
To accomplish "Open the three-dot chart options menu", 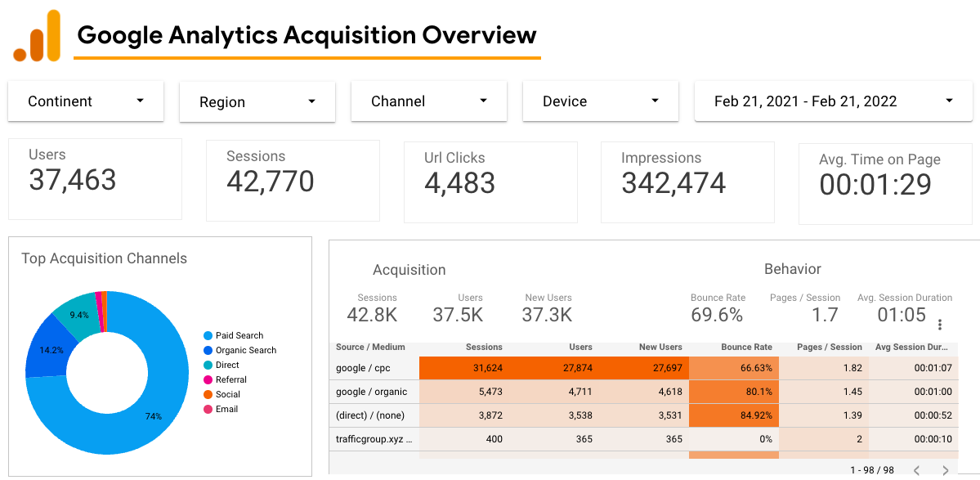I will tap(939, 325).
